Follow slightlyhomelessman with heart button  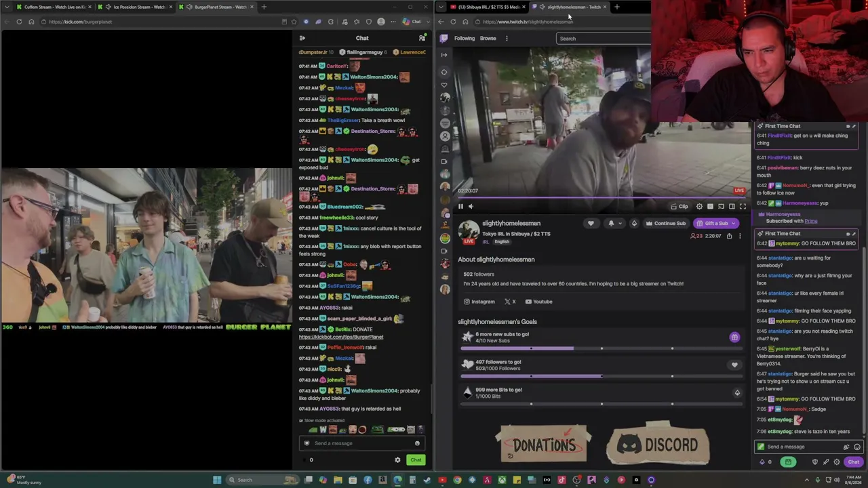tap(591, 224)
